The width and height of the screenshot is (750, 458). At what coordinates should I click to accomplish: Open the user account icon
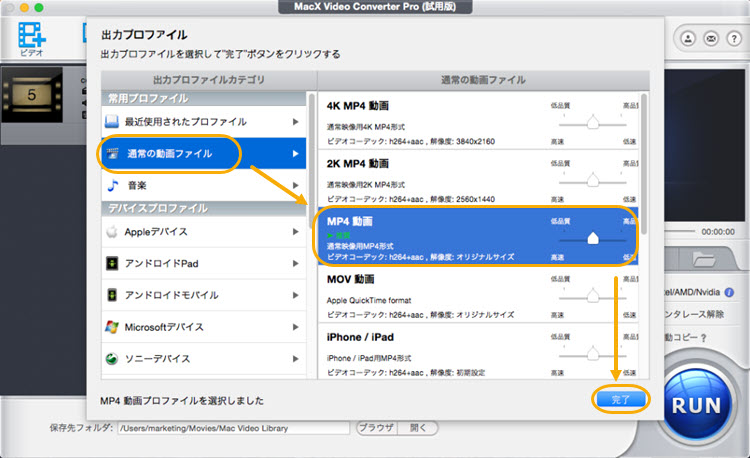tap(688, 39)
